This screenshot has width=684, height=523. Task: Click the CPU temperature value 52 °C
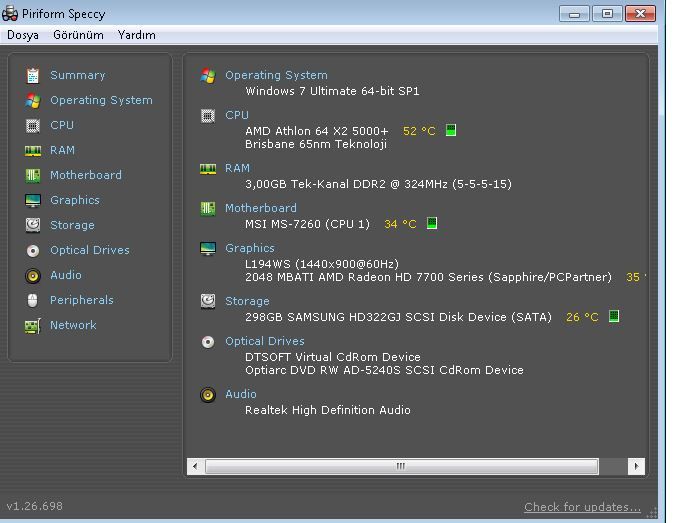point(419,131)
